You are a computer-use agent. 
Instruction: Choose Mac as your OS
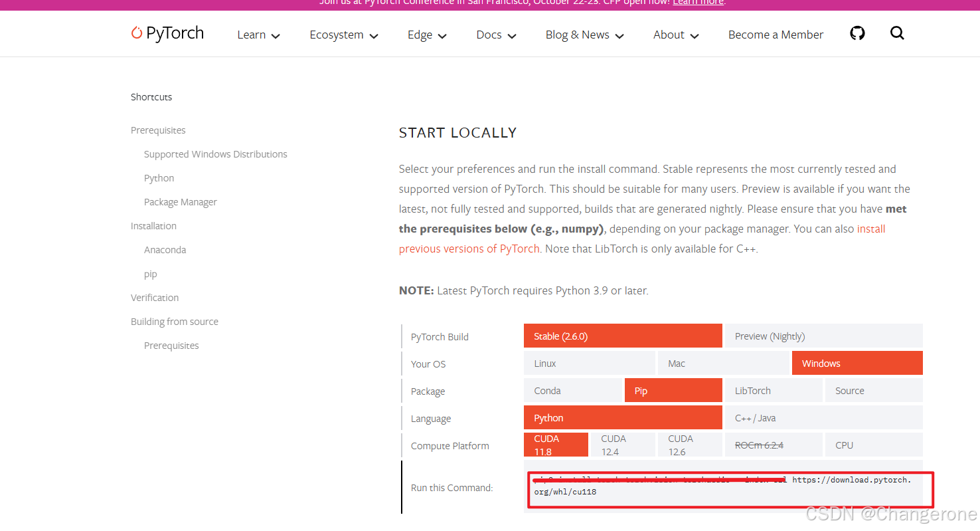click(724, 363)
